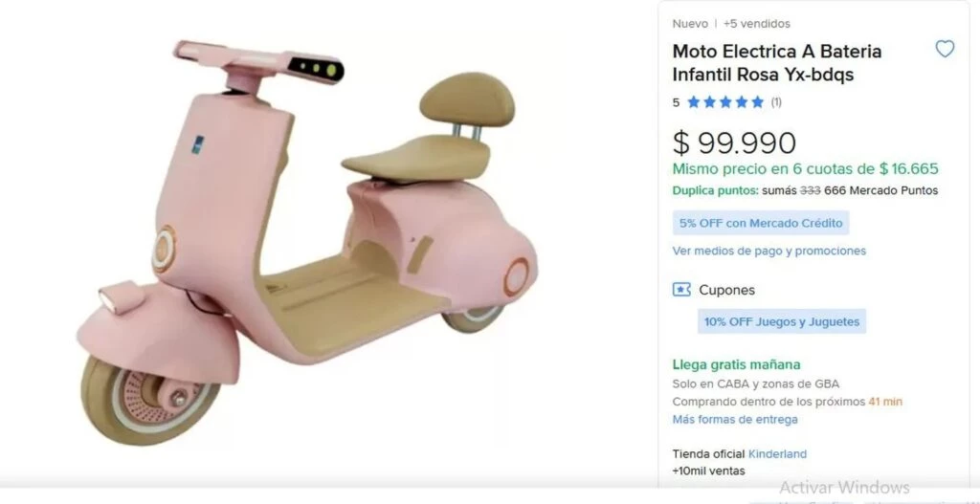Open Ver medios de pago y promociones
The height and width of the screenshot is (504, 980).
click(x=768, y=251)
